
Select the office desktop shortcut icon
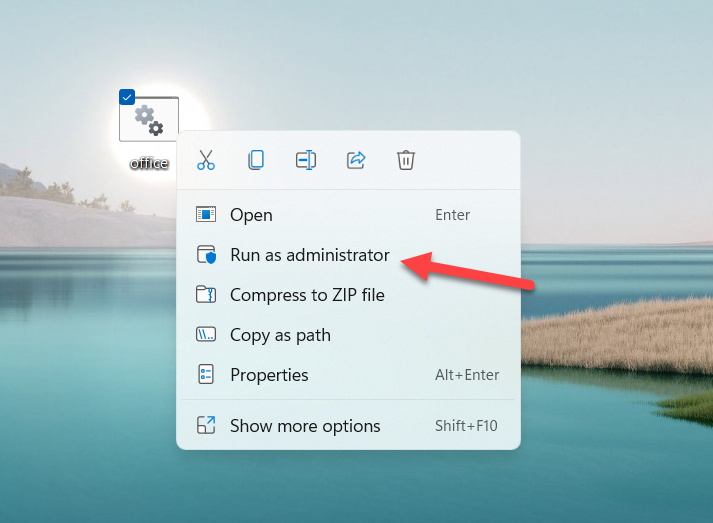149,119
